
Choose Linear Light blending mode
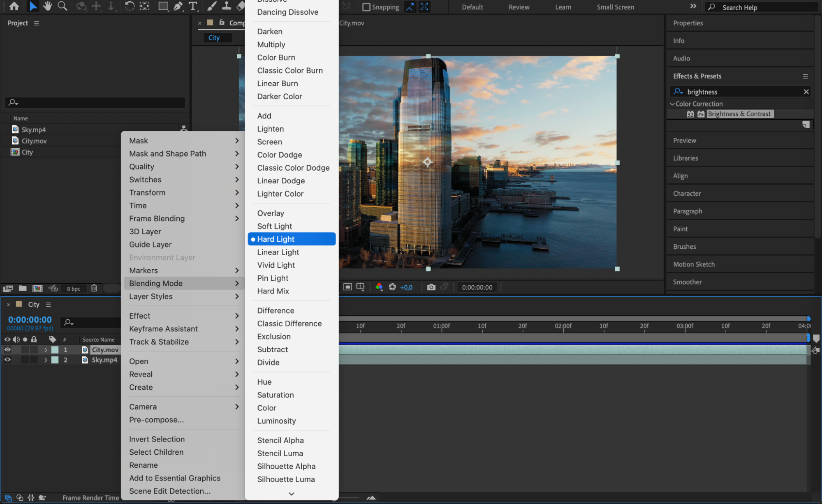[x=278, y=252]
